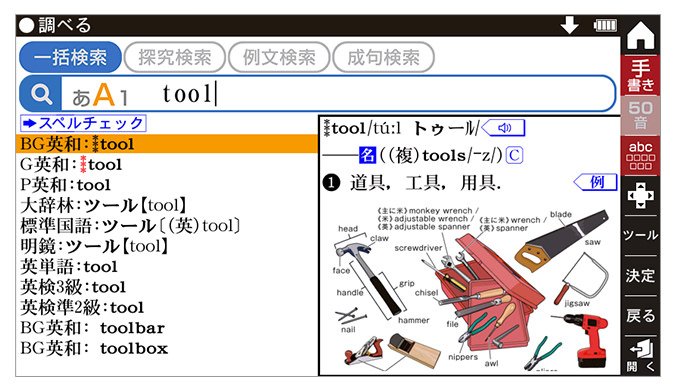Open handwriting input (手書き)
Viewport: 675px width, 390px height.
click(x=641, y=76)
